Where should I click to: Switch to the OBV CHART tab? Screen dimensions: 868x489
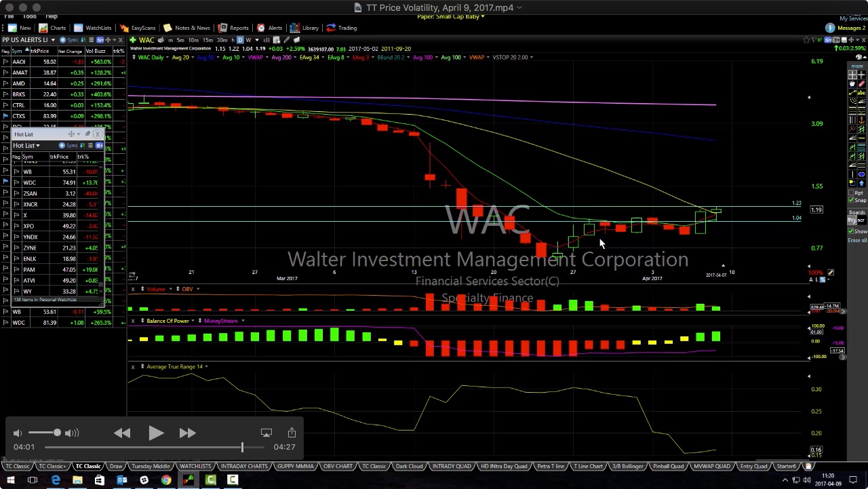[x=337, y=467]
